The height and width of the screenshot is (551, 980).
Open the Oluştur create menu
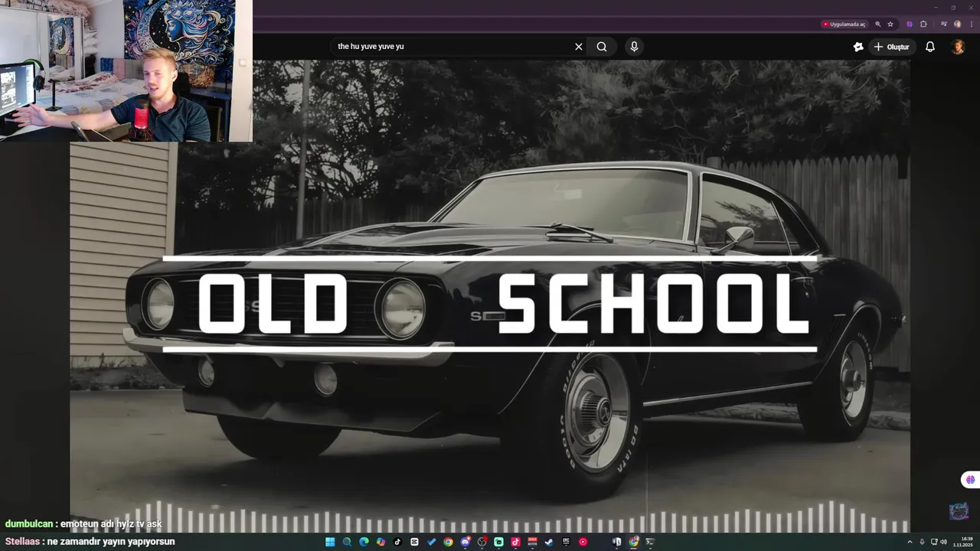(892, 47)
